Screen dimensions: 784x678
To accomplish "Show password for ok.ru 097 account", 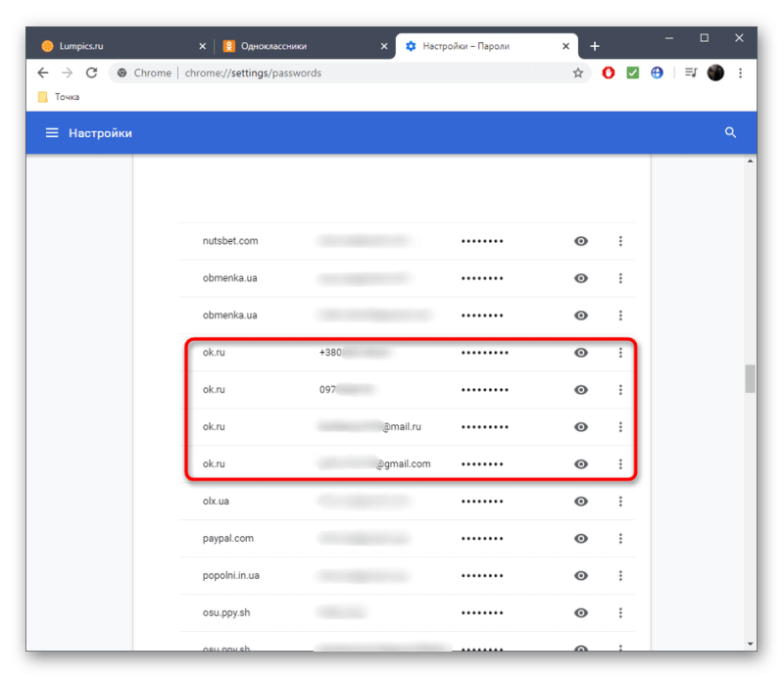I will click(580, 390).
